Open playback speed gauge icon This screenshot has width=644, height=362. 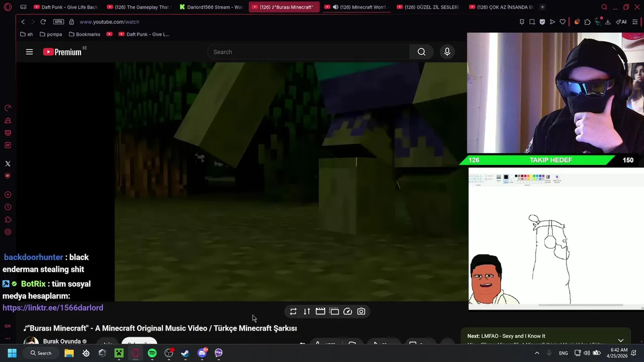[348, 311]
